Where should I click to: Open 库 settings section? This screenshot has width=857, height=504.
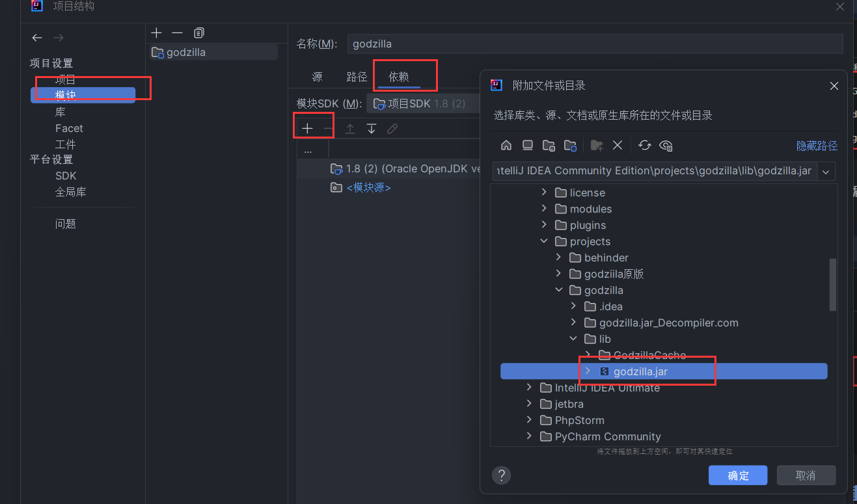60,112
